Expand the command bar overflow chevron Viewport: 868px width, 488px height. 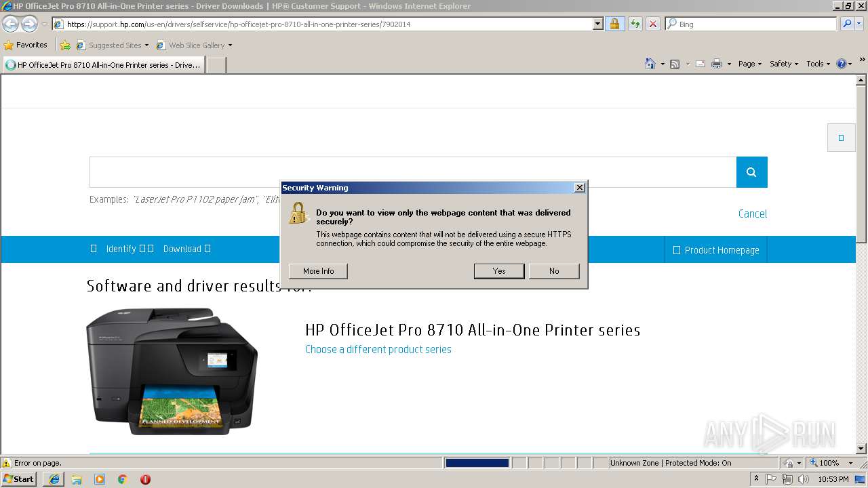tap(863, 60)
